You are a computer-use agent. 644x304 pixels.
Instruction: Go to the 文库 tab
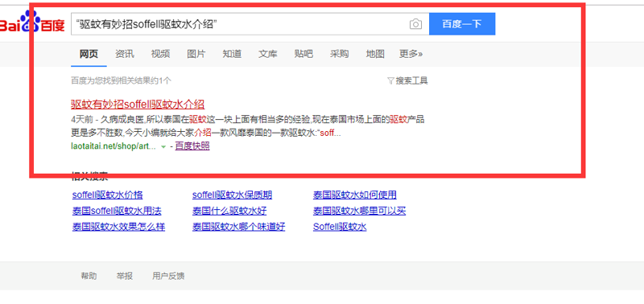(x=268, y=54)
